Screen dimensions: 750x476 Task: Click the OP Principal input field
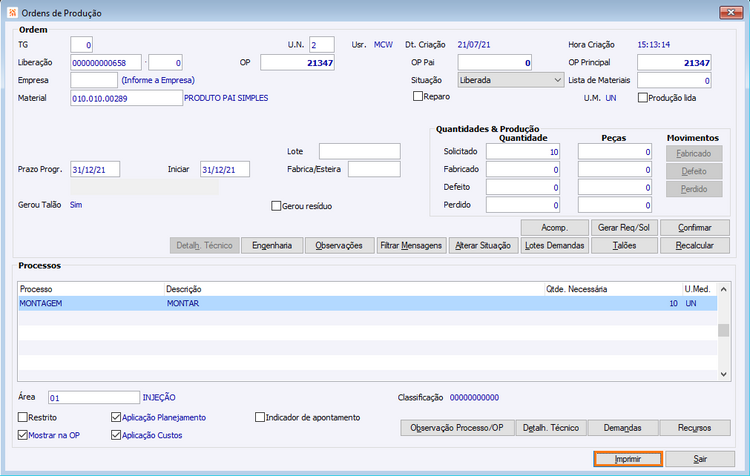click(674, 62)
